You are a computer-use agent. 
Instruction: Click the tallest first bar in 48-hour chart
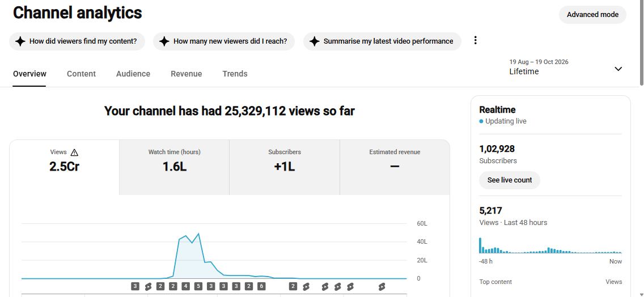coord(480,245)
